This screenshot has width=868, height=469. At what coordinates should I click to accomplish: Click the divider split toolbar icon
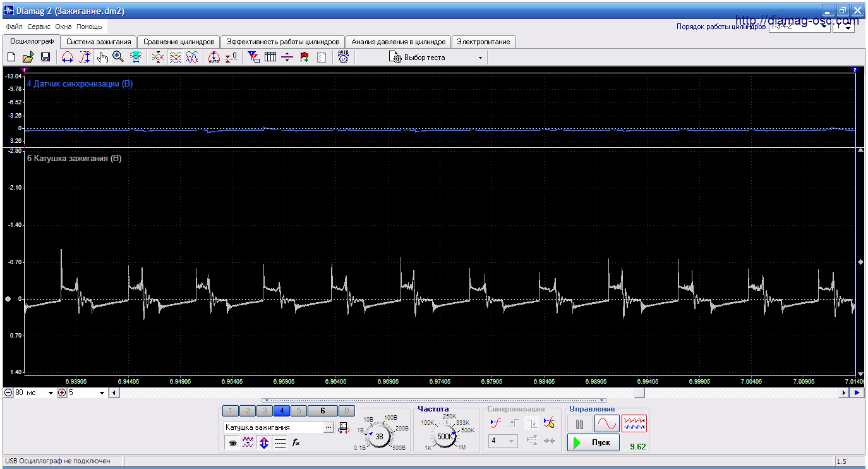pos(287,58)
